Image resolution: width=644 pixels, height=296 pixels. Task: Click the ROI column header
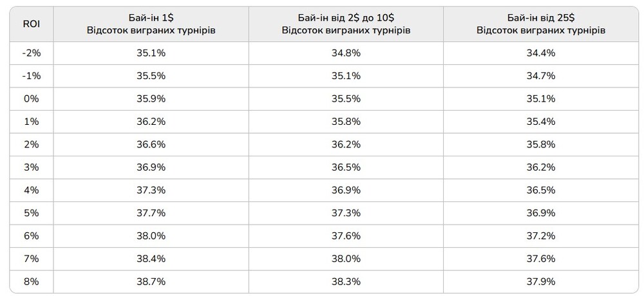click(x=31, y=24)
